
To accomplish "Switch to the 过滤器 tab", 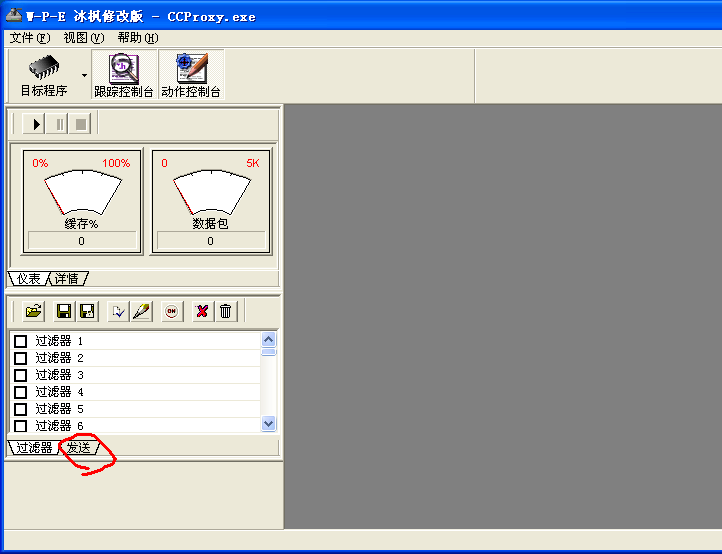I will 34,448.
